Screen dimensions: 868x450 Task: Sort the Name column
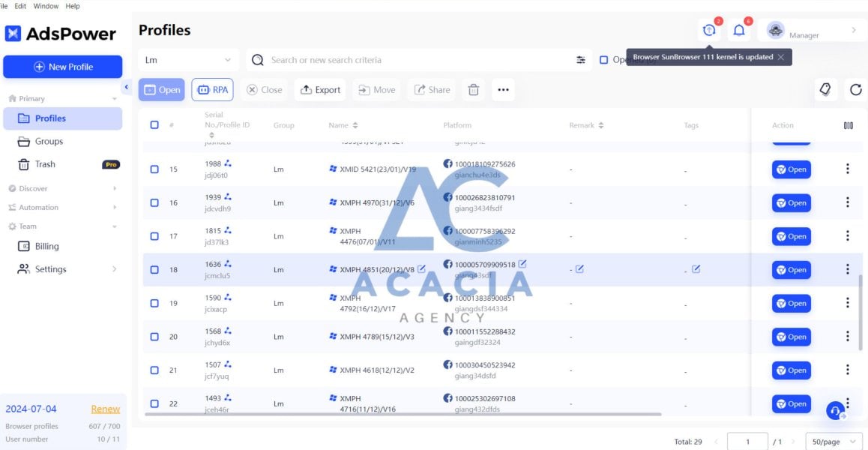click(x=355, y=125)
